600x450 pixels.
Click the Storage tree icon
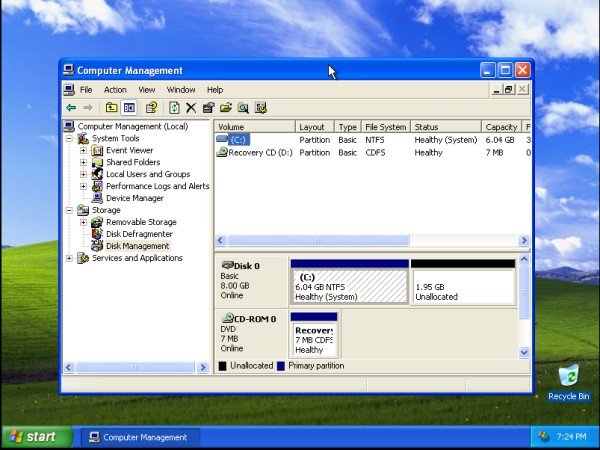point(83,210)
